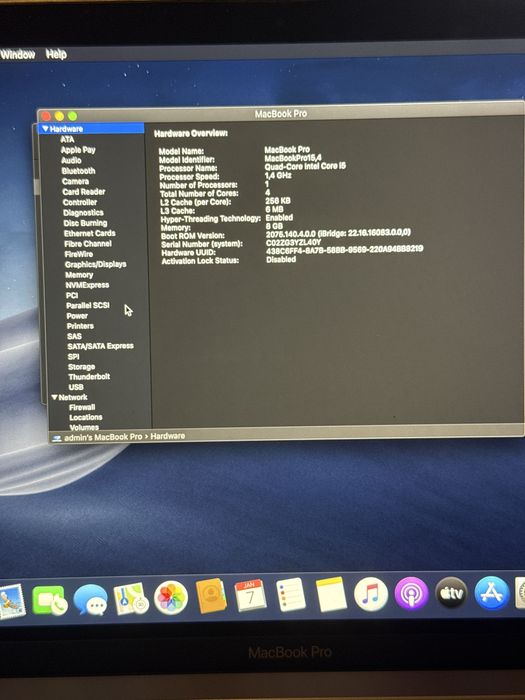Select Volumes under Network

pyautogui.click(x=84, y=427)
